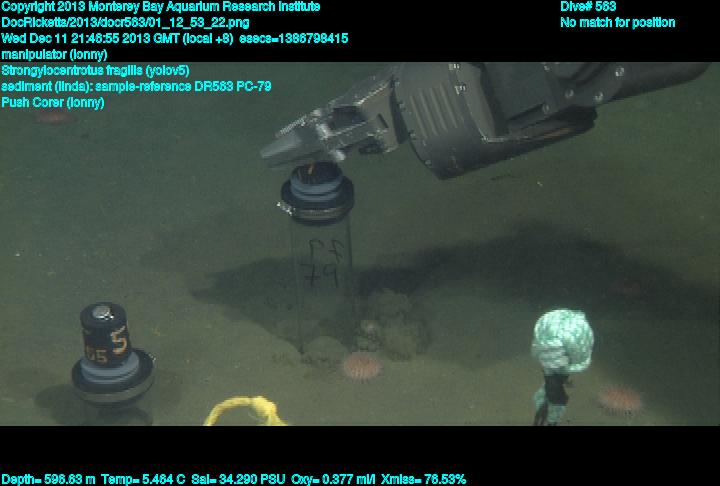720x486 pixels.
Task: Select the 'No match for position' message
Action: [x=618, y=23]
